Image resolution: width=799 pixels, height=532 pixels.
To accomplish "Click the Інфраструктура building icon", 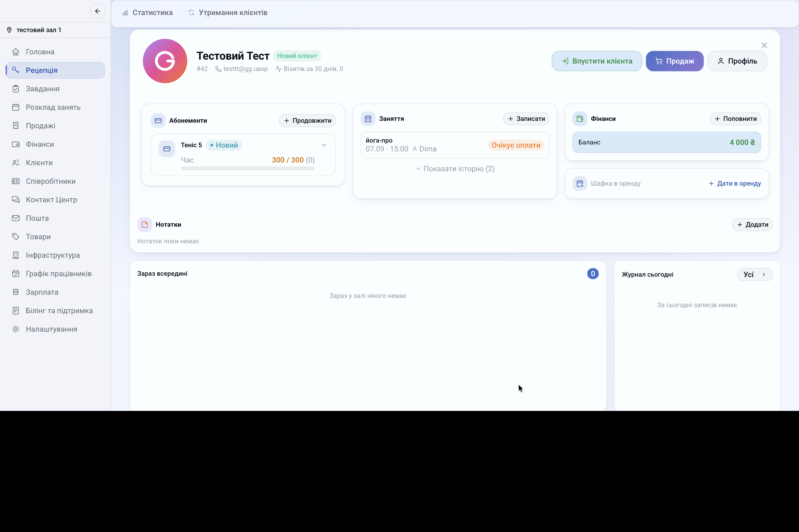I will (x=16, y=255).
